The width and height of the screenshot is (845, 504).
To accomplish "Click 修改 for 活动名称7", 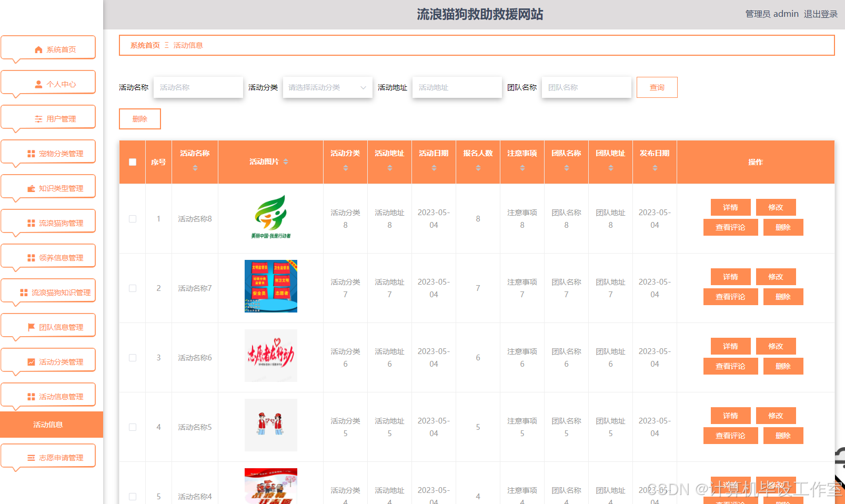I will (x=776, y=277).
